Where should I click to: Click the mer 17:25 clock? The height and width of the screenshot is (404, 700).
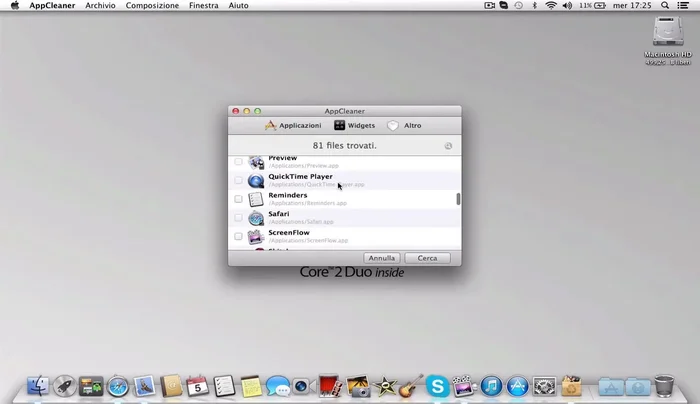click(x=632, y=5)
